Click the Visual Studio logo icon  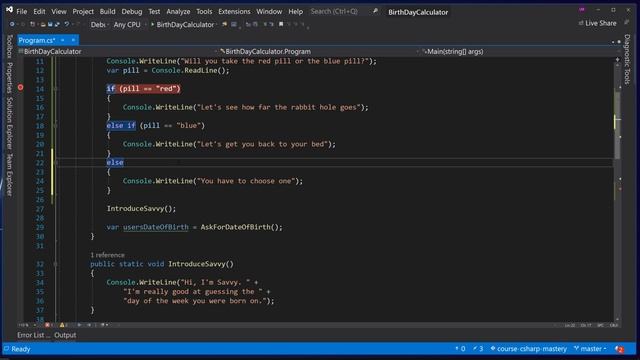tap(9, 10)
